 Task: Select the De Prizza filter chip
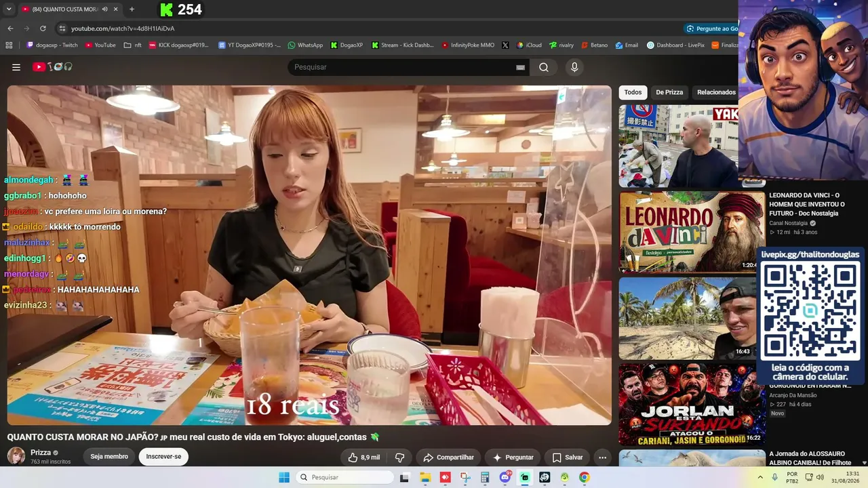click(669, 92)
